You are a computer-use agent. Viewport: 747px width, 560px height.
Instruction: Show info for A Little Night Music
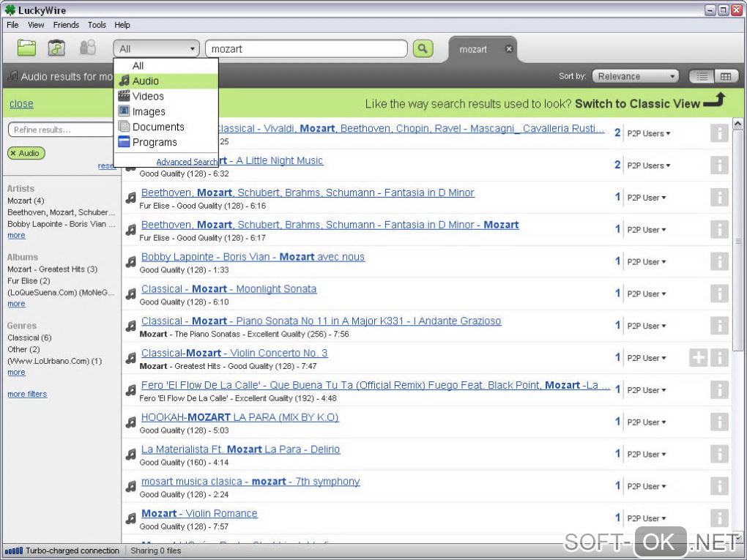(x=719, y=165)
